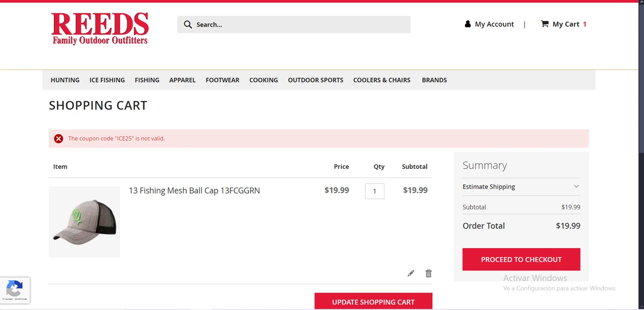This screenshot has height=310, width=644.
Task: Click the Item column header
Action: click(60, 166)
